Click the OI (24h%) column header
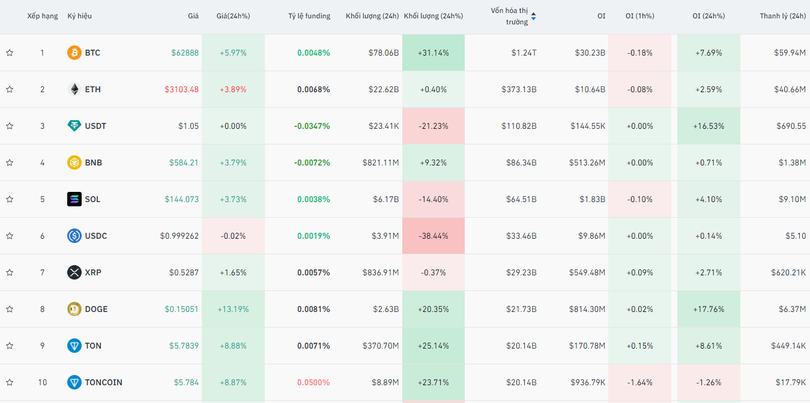The width and height of the screenshot is (810, 403). [708, 16]
